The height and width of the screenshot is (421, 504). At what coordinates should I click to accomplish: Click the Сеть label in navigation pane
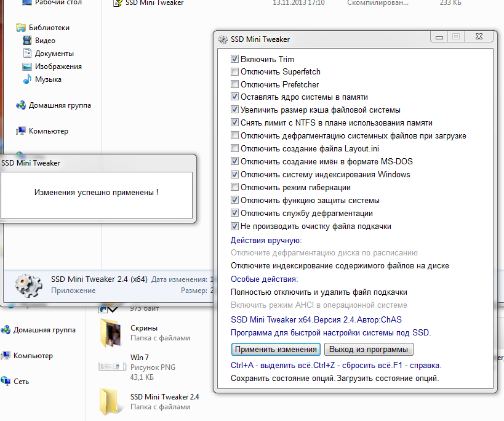pyautogui.click(x=21, y=382)
